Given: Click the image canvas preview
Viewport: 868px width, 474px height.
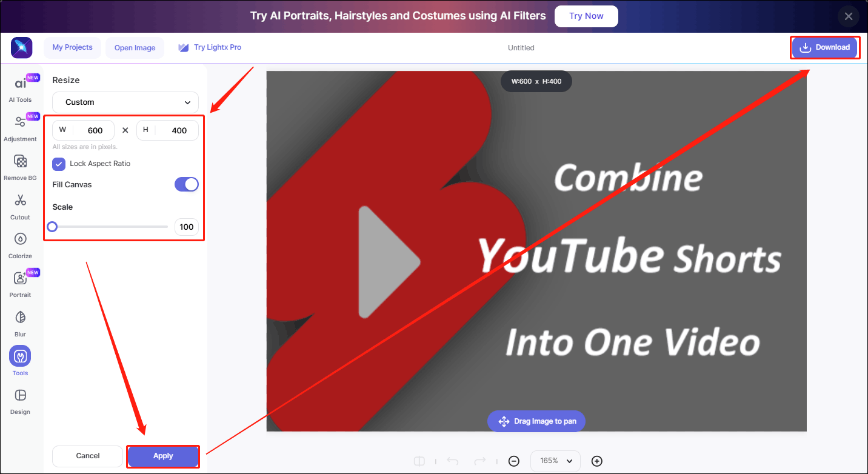Looking at the screenshot, I should (x=536, y=251).
